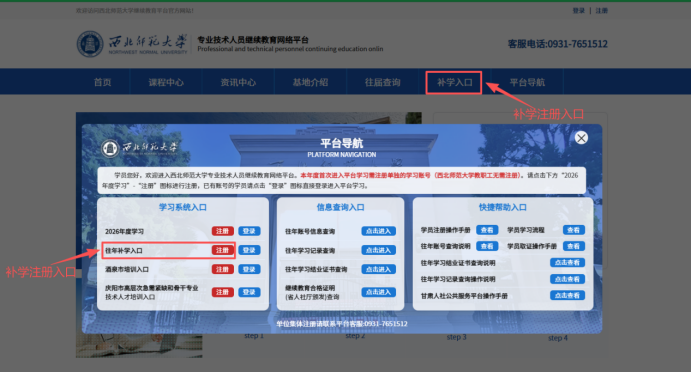Click the 学习系统入口 heading
The image size is (691, 373).
[183, 207]
